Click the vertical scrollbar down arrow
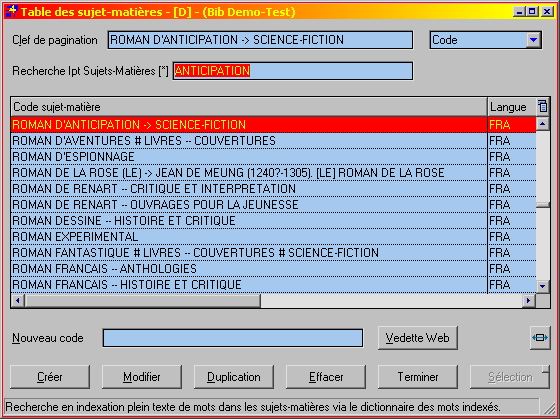560x419 pixels. point(543,286)
